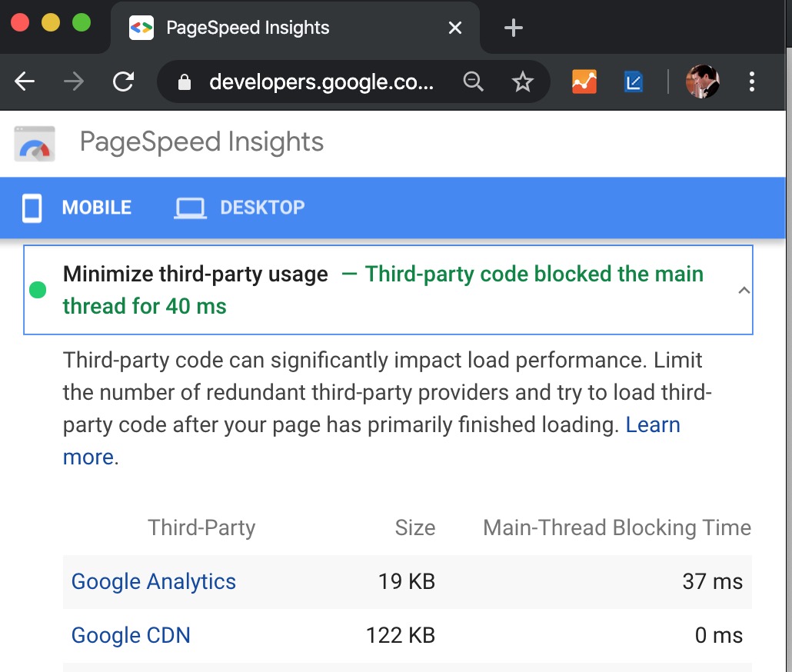This screenshot has height=672, width=792.
Task: Open the Google Analytics link
Action: [154, 581]
